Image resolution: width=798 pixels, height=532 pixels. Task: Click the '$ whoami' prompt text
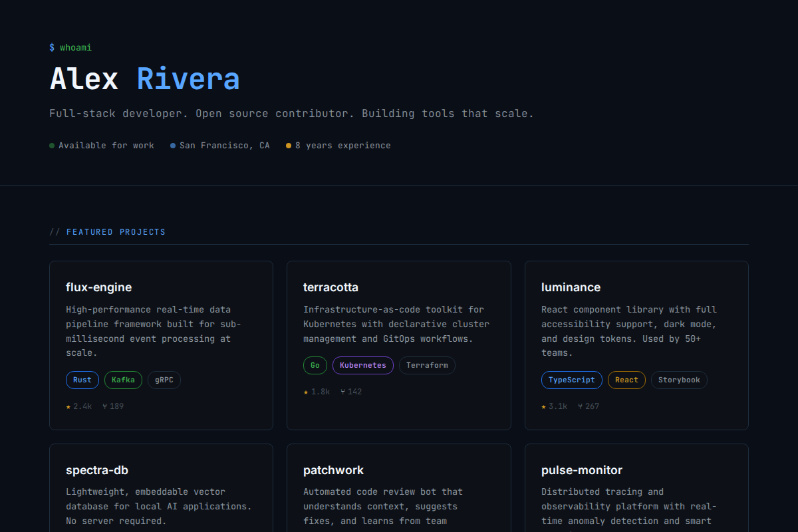(70, 47)
